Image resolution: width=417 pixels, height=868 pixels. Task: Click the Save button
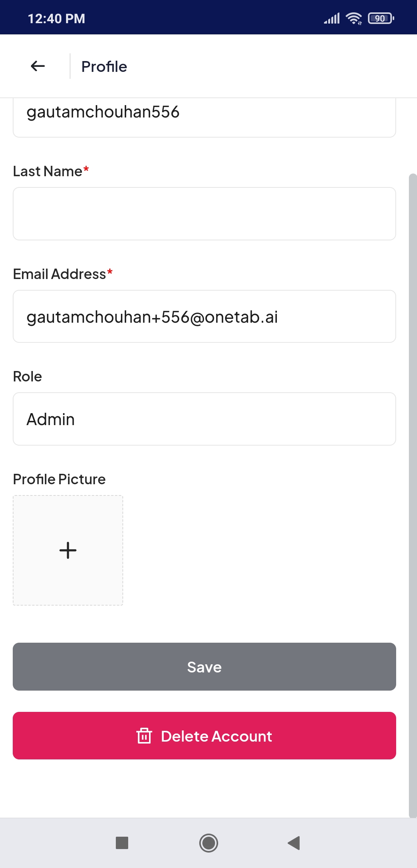204,667
